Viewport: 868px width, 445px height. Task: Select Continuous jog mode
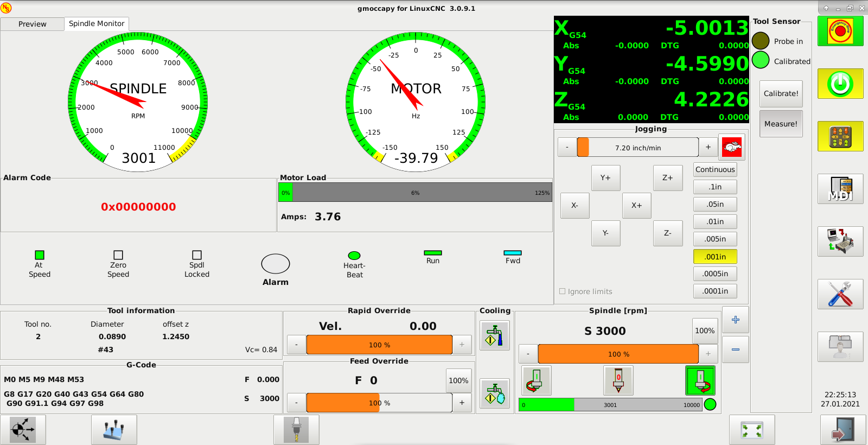(x=715, y=169)
